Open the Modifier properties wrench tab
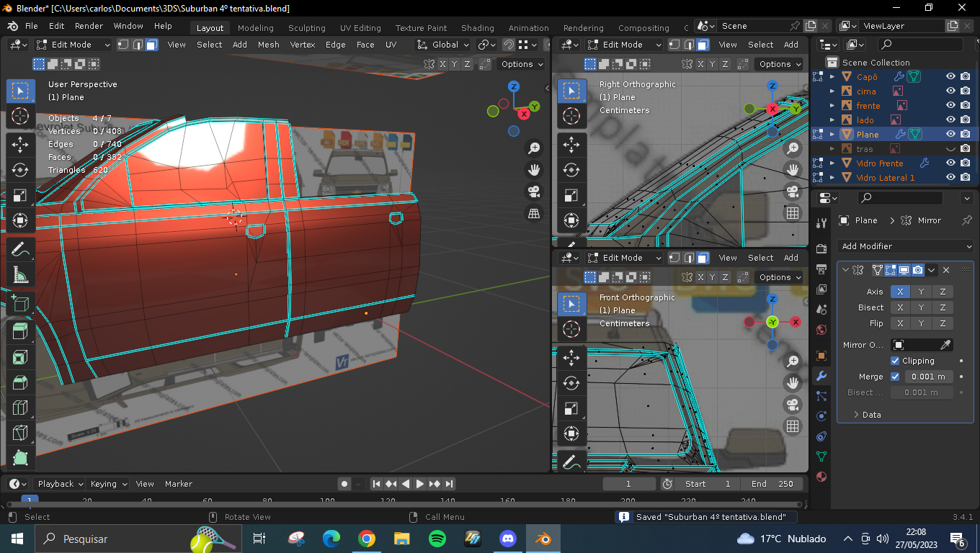Viewport: 980px width, 553px height. coord(821,376)
